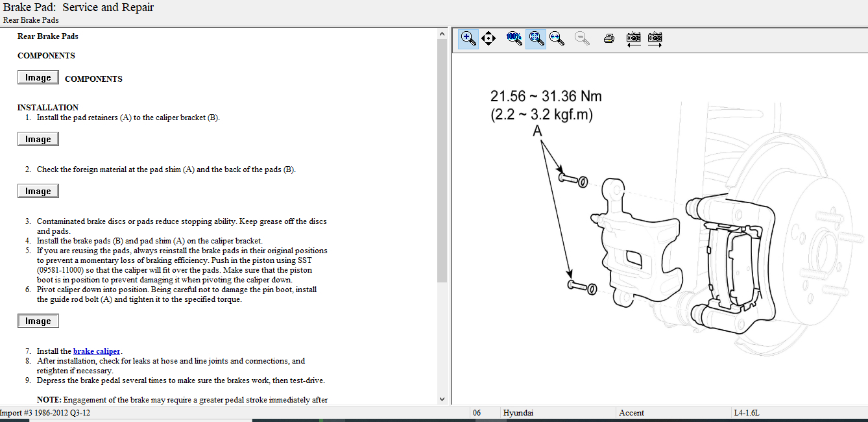This screenshot has height=422, width=868.
Task: Click '06' year in status bar
Action: (x=477, y=413)
